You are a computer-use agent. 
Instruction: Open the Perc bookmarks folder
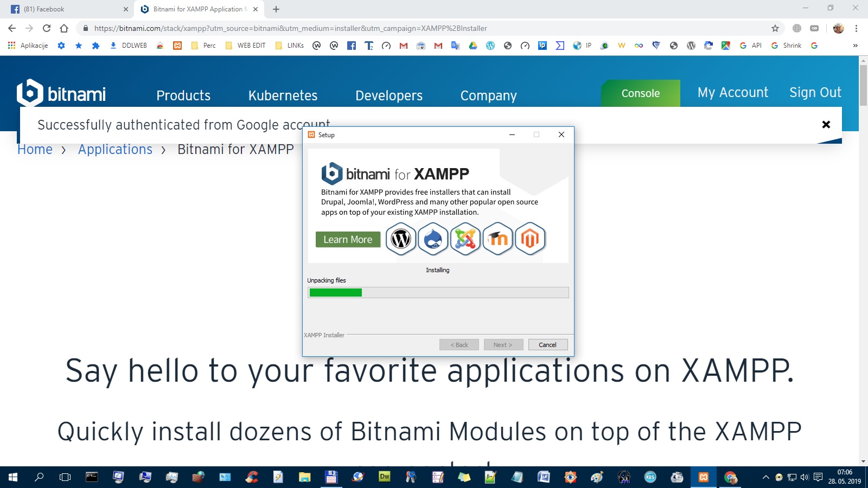[x=203, y=46]
